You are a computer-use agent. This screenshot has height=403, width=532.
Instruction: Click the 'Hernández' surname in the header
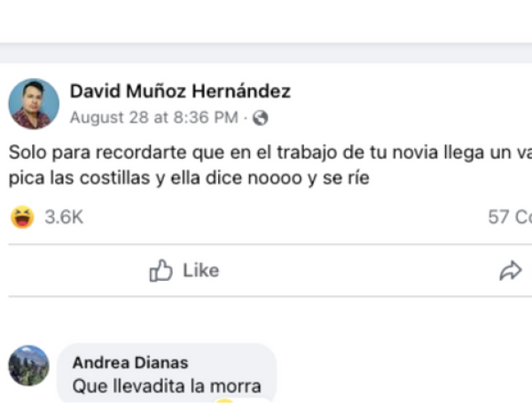(x=241, y=91)
